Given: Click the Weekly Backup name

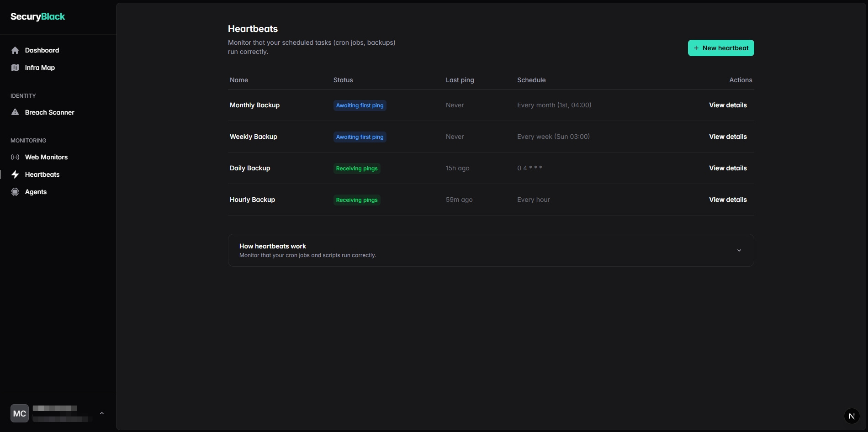Looking at the screenshot, I should (254, 137).
